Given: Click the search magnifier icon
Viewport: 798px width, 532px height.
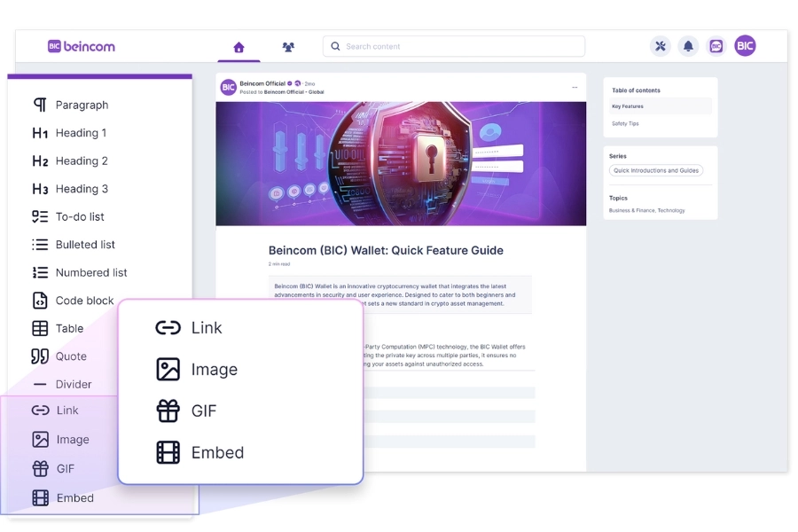Looking at the screenshot, I should [x=335, y=46].
